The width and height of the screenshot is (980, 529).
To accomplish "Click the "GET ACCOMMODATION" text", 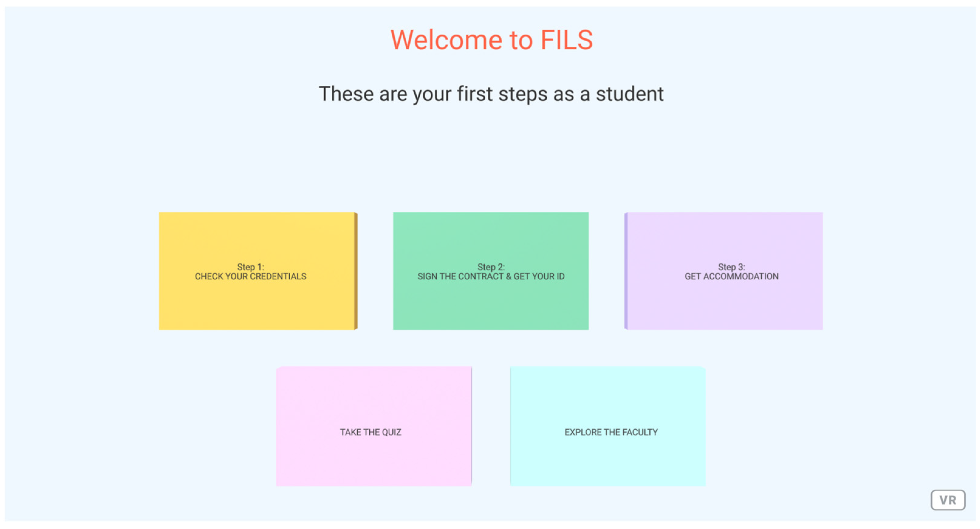I will (731, 277).
